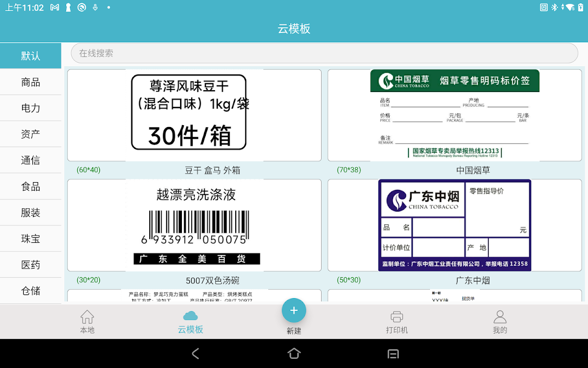Choose the 通信 category
Viewport: 588px width, 368px height.
click(31, 160)
